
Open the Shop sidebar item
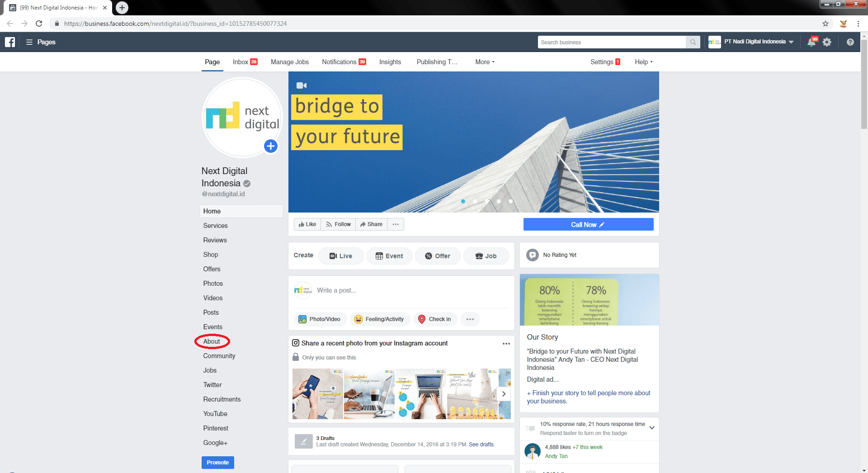coord(210,255)
